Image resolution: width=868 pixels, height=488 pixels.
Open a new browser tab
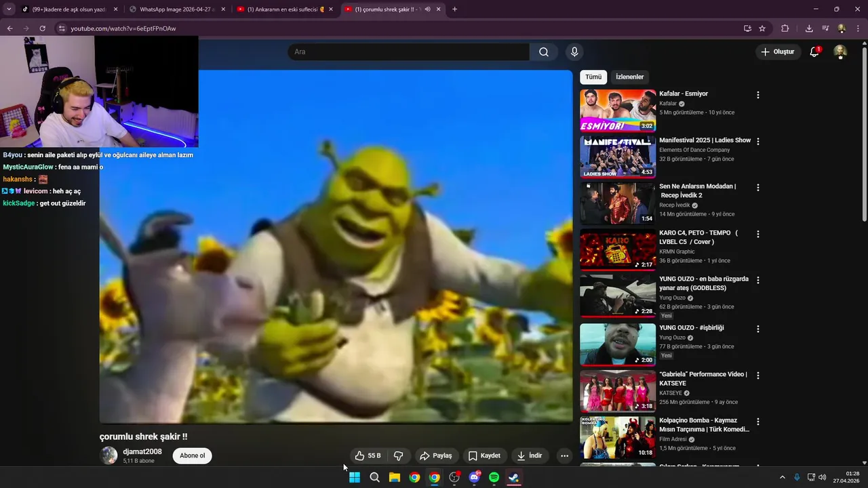(x=454, y=9)
